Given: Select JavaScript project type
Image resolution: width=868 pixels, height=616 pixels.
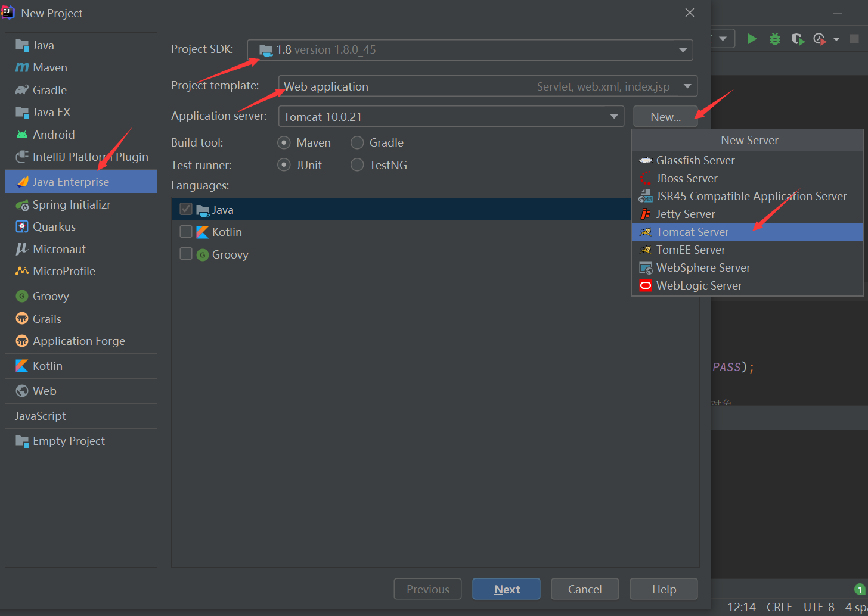Looking at the screenshot, I should 81,416.
